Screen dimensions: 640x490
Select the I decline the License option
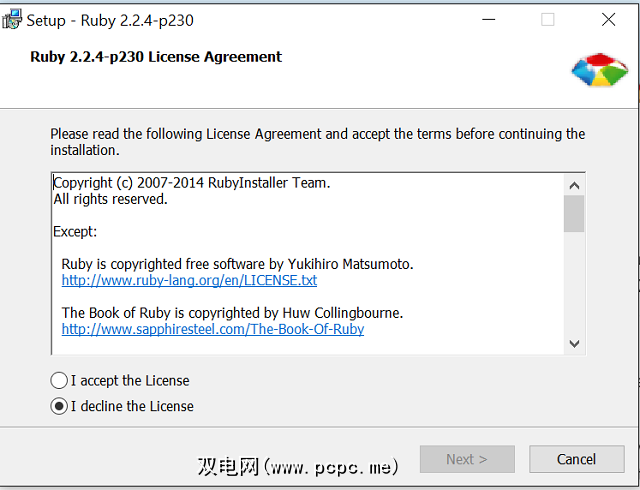59,406
